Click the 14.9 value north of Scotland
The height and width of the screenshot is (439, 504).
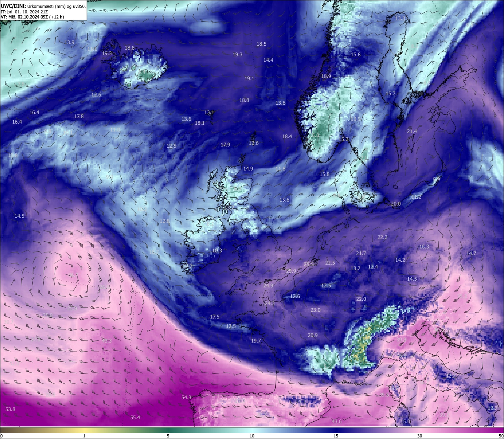[248, 169]
